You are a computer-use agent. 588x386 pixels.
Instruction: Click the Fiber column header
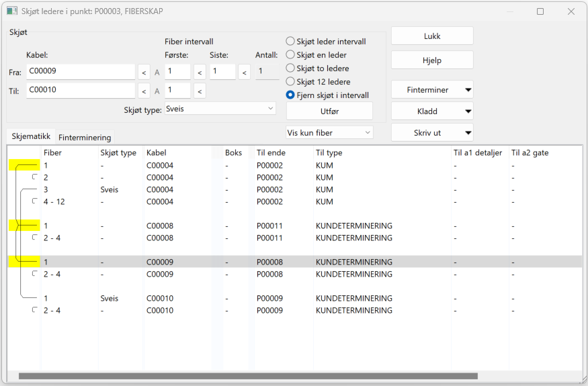coord(52,152)
